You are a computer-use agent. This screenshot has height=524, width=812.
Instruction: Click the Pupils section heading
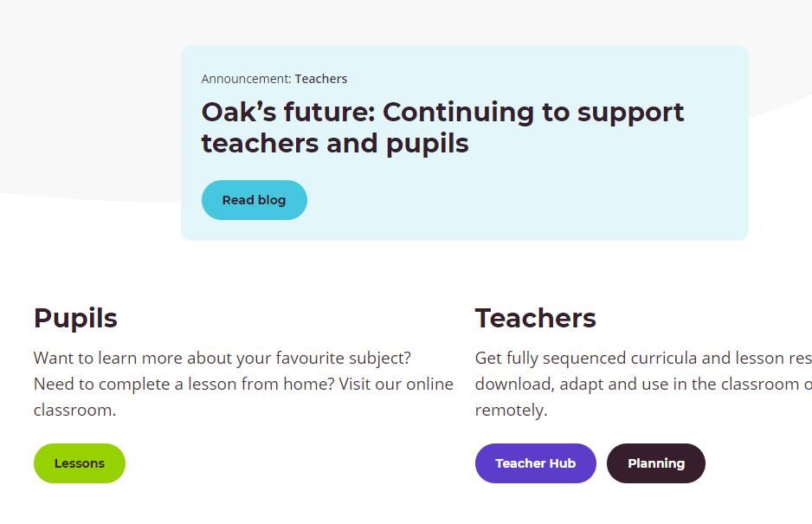click(x=75, y=318)
